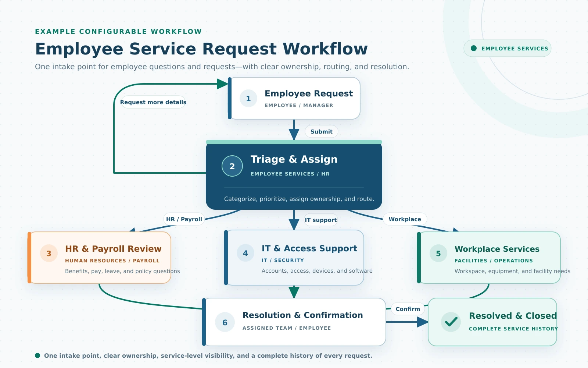Click the HUMAN RESOURCES / PAYROLL subtitle
588x368 pixels.
click(x=112, y=261)
